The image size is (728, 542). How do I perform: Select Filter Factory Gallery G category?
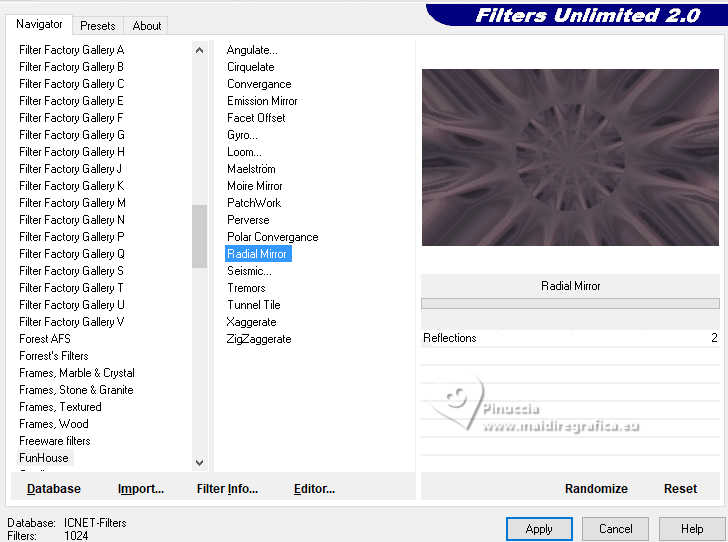[x=72, y=135]
